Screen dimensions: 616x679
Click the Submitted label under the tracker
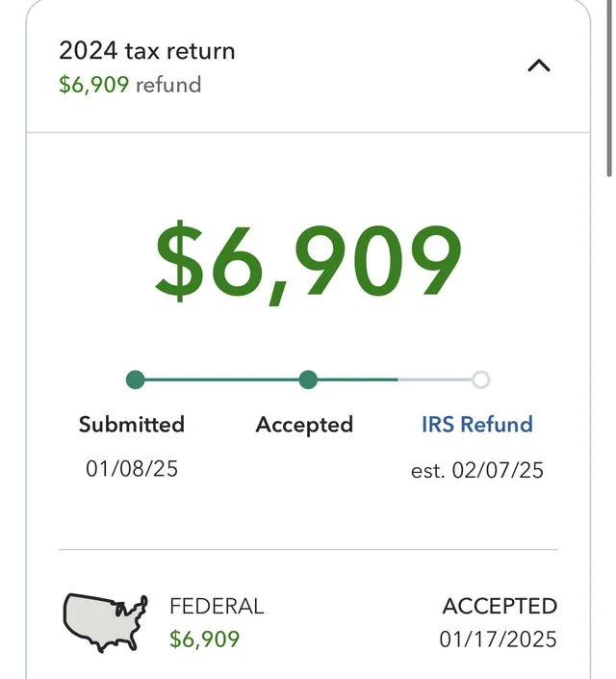click(132, 425)
